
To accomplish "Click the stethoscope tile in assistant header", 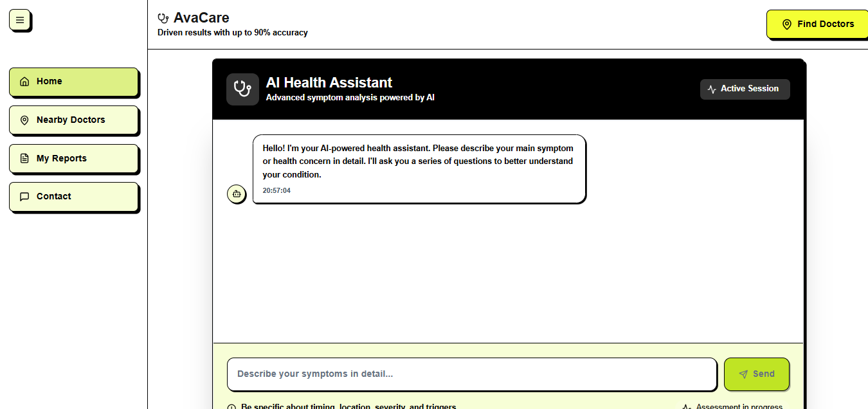I will coord(242,89).
